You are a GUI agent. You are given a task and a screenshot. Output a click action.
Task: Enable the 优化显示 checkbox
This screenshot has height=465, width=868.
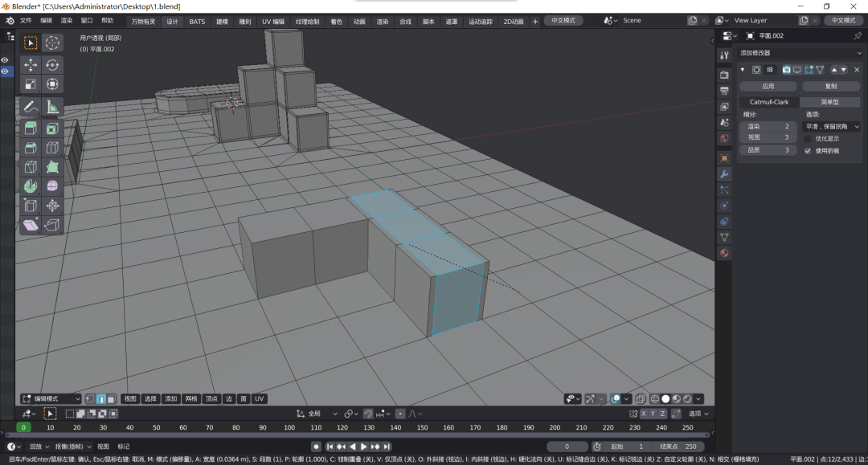808,139
